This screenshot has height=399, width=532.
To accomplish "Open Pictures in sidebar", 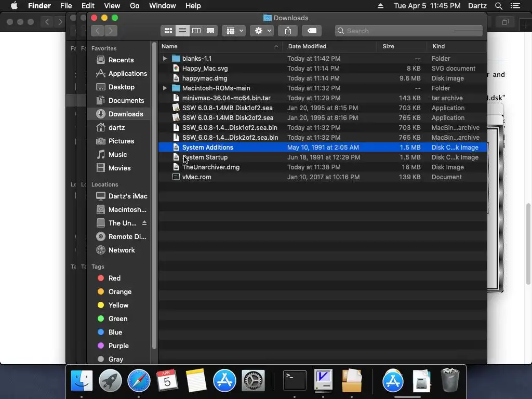I will tap(119, 141).
